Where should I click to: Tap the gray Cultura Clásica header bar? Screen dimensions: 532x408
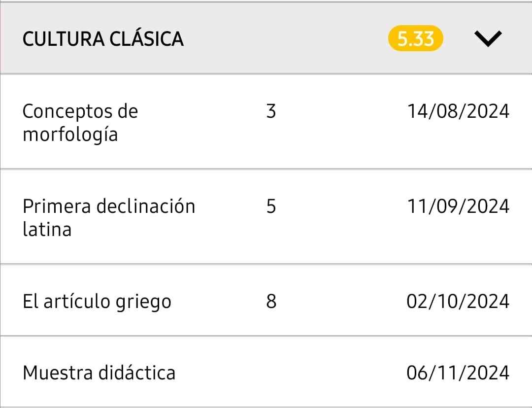point(296,38)
